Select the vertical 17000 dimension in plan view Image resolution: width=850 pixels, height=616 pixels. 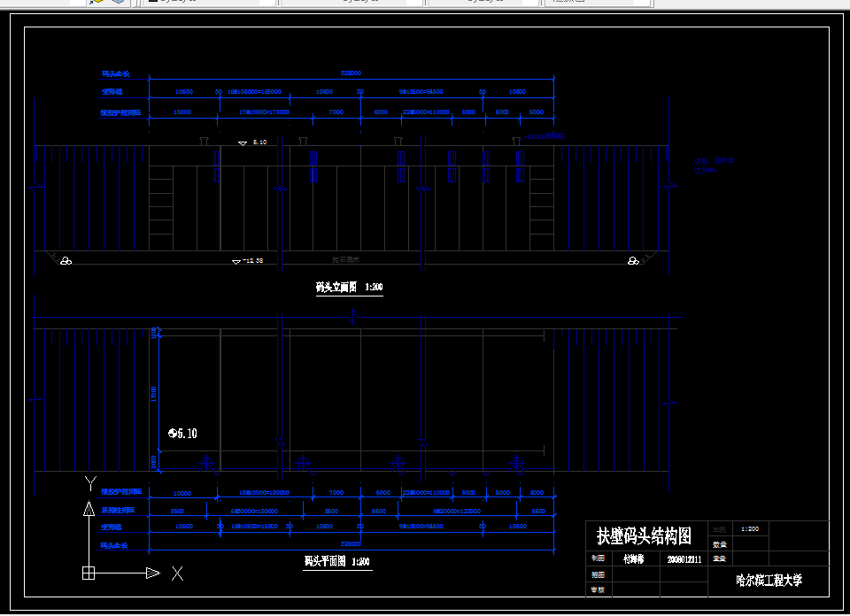[153, 394]
